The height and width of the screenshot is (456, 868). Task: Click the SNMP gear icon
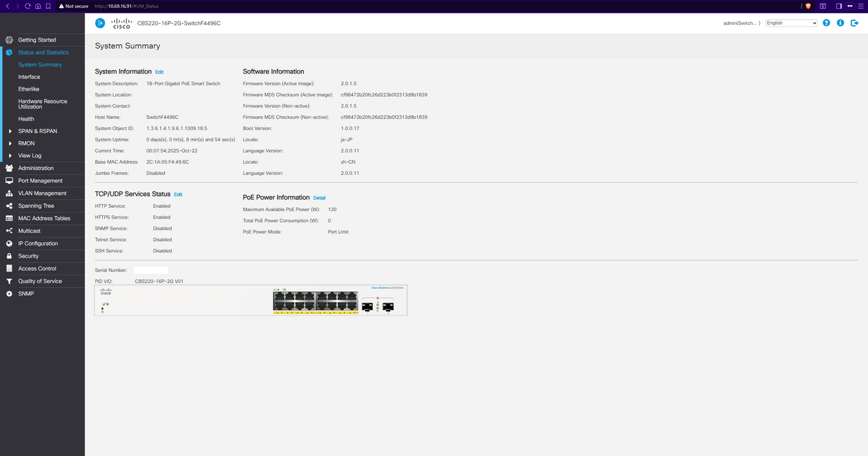(x=9, y=294)
